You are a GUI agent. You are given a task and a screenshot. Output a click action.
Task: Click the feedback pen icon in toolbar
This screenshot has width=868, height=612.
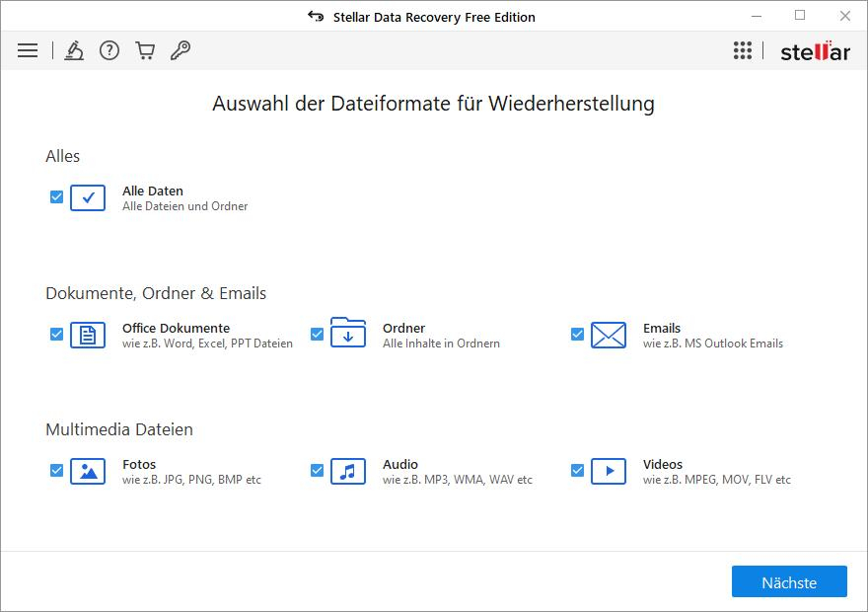coord(74,49)
